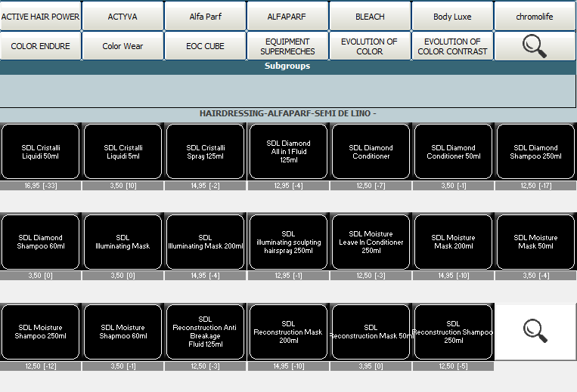This screenshot has width=577, height=392.
Task: Click the HAIRDRESSING-ALFAPARF-SEMI DE LINO heading
Action: point(288,113)
